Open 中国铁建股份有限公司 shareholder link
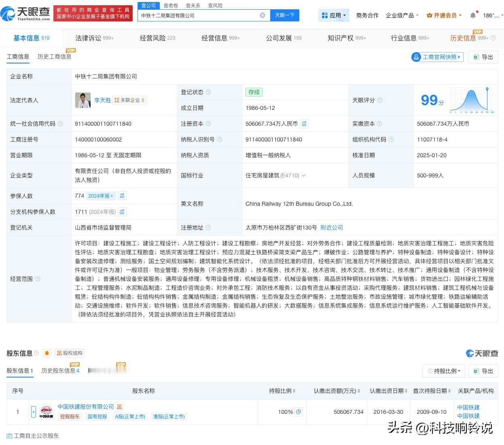The image size is (504, 445). coord(86,407)
